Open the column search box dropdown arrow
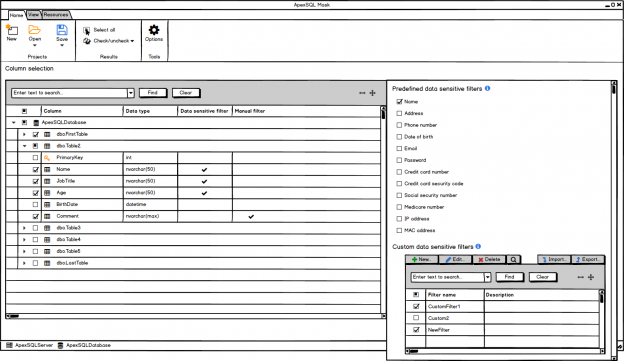Image resolution: width=624 pixels, height=361 pixels. (131, 93)
